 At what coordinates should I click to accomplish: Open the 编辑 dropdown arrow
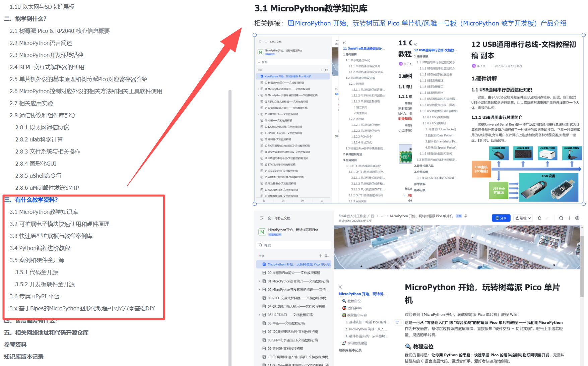(530, 218)
